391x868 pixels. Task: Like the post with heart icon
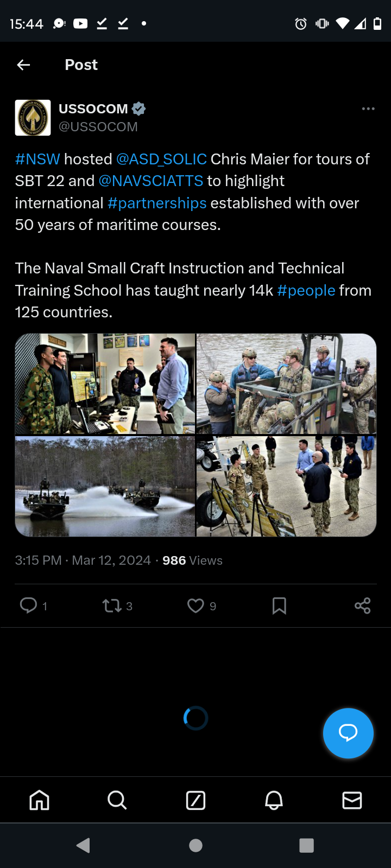[195, 605]
